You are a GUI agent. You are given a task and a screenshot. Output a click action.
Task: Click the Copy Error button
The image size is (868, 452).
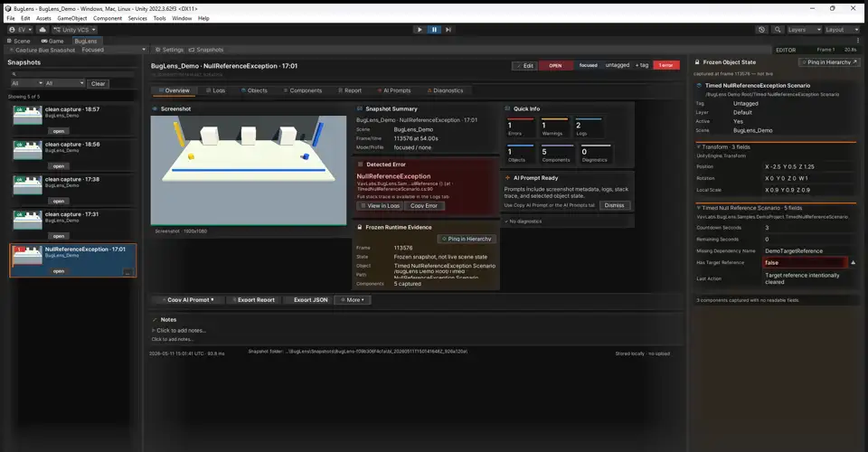[x=424, y=206]
